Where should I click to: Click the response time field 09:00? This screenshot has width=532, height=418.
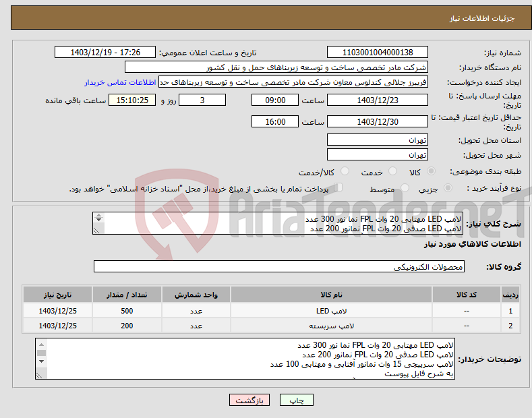click(275, 100)
